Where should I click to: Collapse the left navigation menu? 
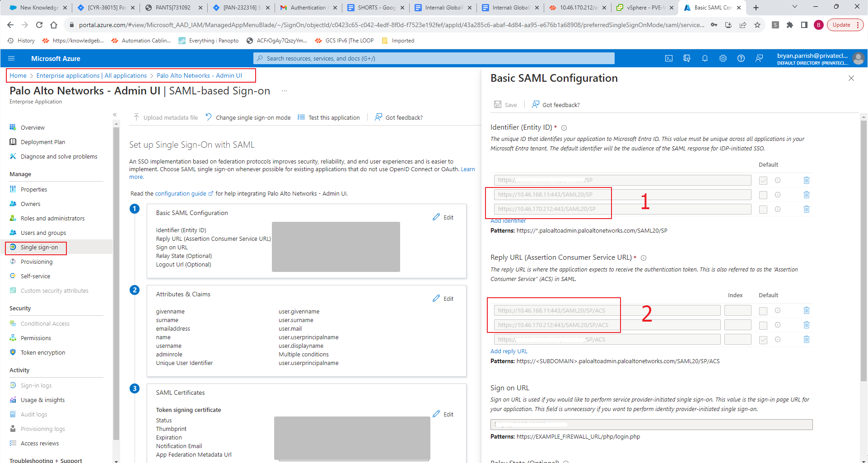[115, 115]
